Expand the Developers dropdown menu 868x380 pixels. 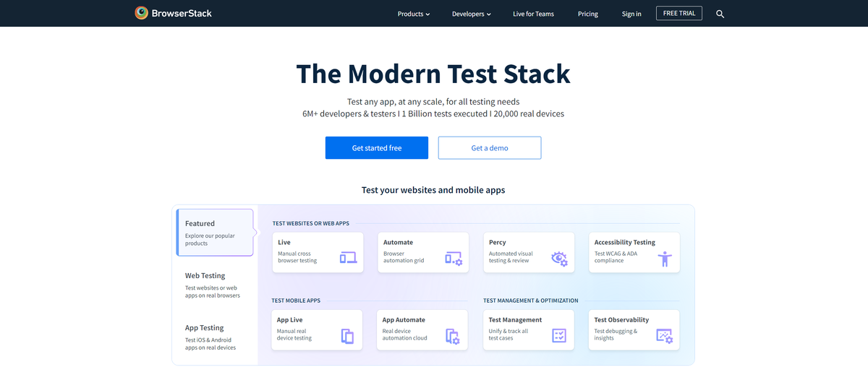coord(472,14)
